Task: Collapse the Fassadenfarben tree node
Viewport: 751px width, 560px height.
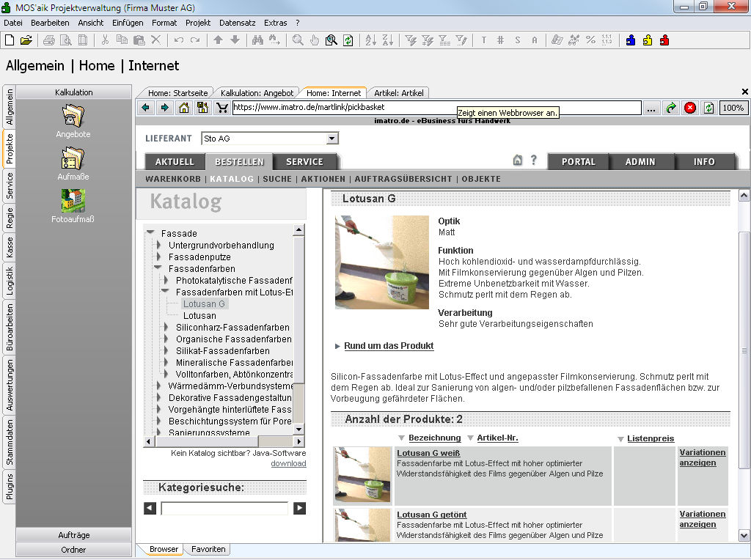Action: [158, 268]
